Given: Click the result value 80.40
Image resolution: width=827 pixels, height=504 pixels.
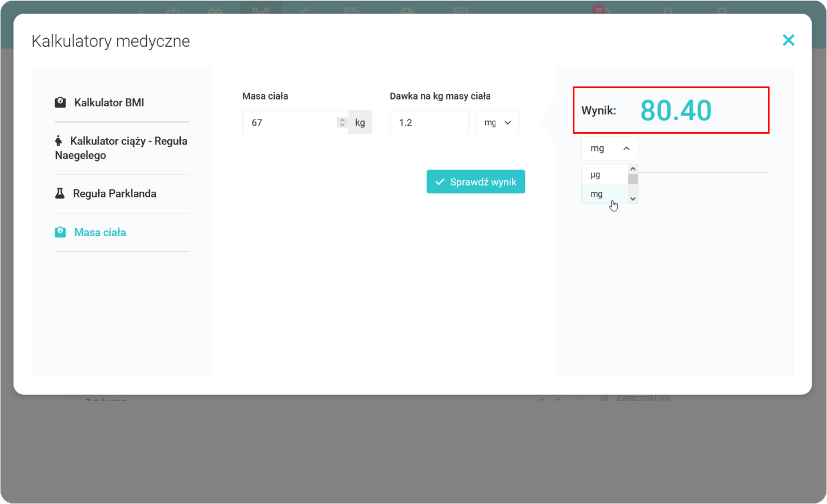Looking at the screenshot, I should pyautogui.click(x=676, y=110).
